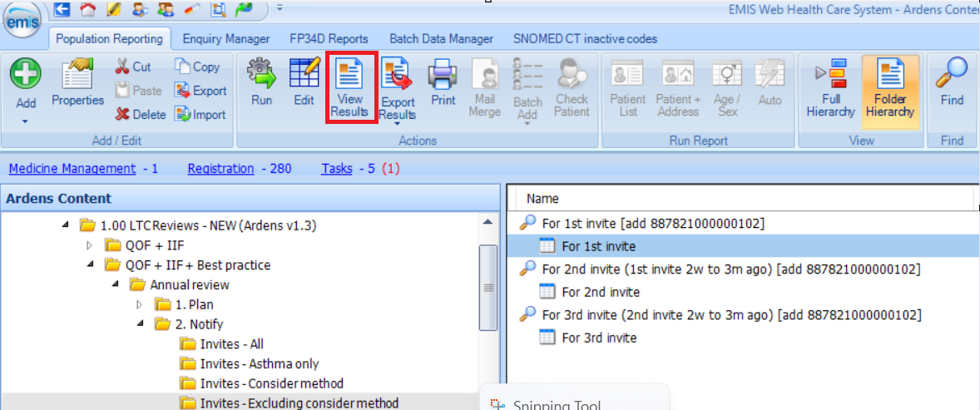Click the Copy button
This screenshot has height=410, width=980.
point(198,67)
